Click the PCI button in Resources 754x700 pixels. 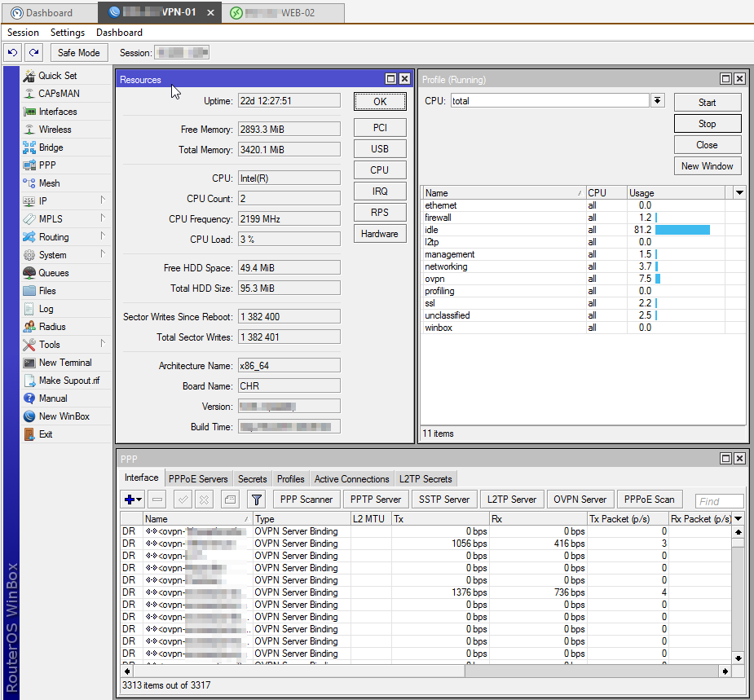point(380,127)
